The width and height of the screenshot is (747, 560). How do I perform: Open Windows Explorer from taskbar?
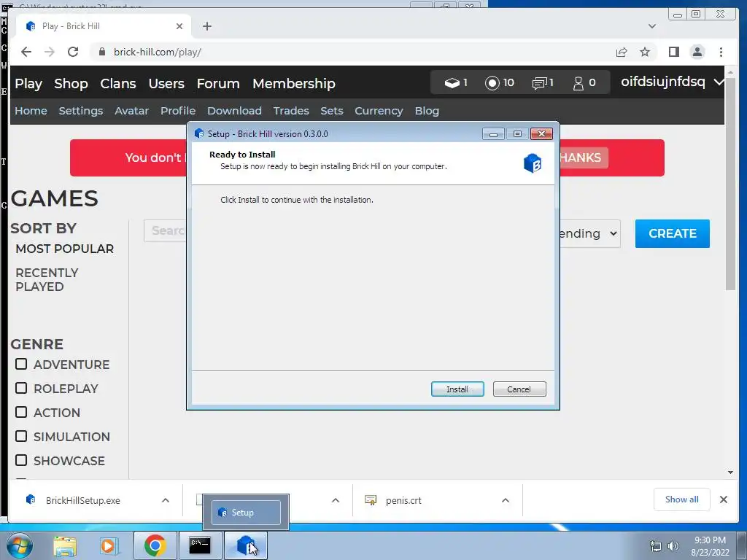pos(65,545)
